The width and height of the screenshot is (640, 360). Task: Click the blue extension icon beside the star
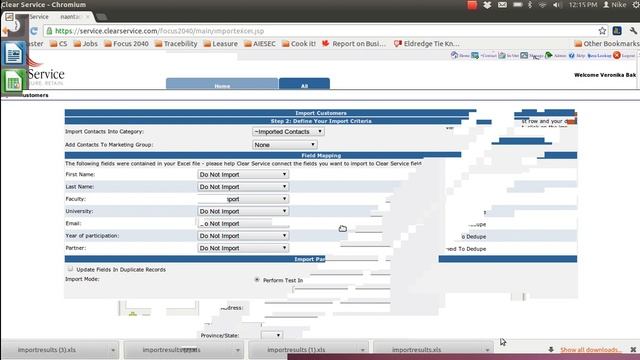pyautogui.click(x=617, y=31)
